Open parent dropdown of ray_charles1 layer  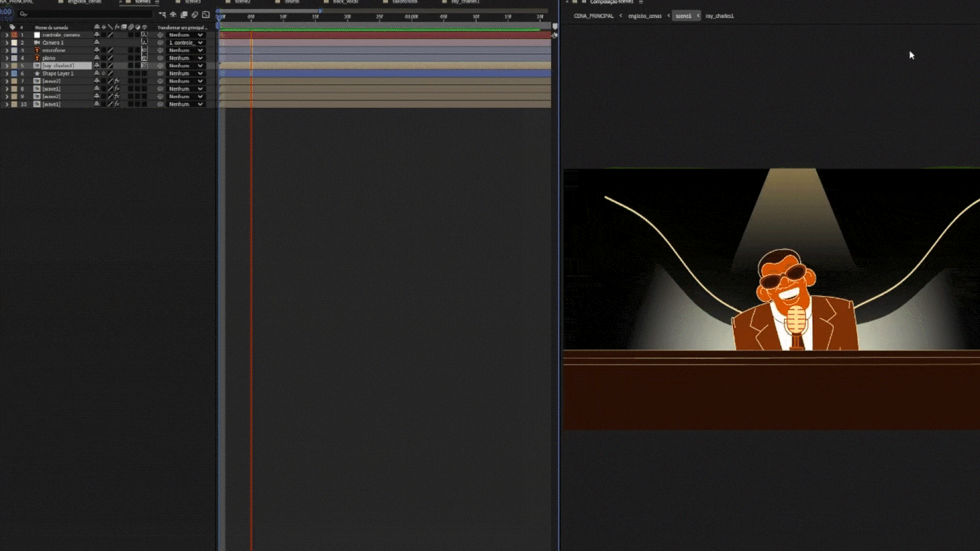tap(186, 66)
